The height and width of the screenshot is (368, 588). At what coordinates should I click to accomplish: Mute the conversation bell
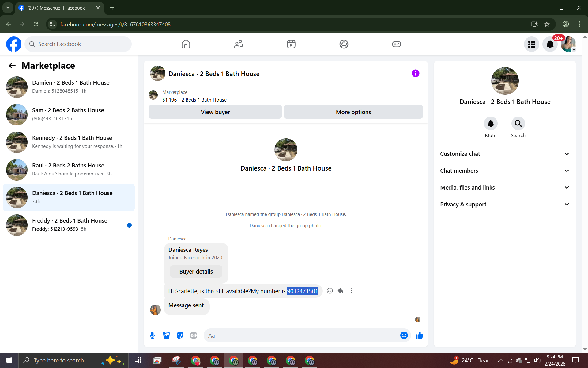pyautogui.click(x=491, y=124)
